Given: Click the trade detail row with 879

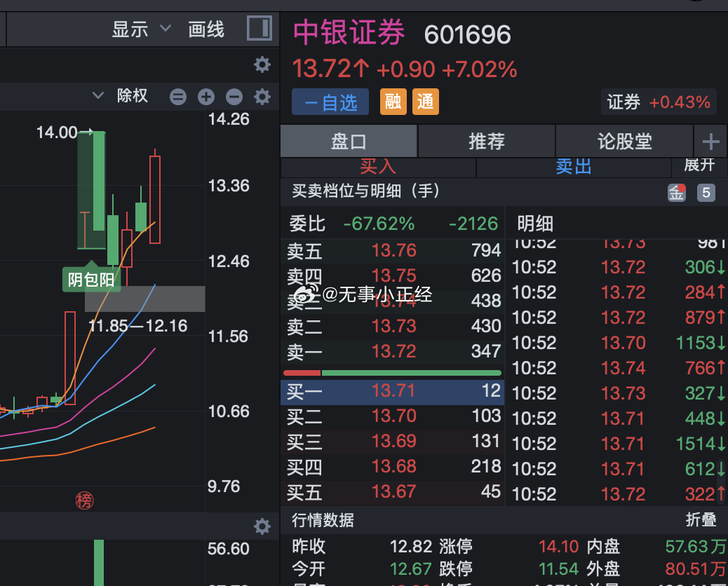Looking at the screenshot, I should click(618, 318).
